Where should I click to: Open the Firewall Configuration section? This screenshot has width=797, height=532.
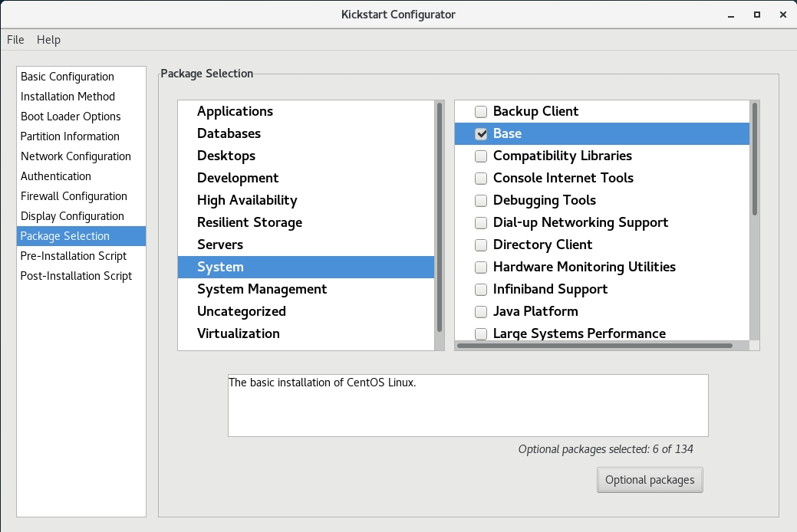(x=74, y=196)
